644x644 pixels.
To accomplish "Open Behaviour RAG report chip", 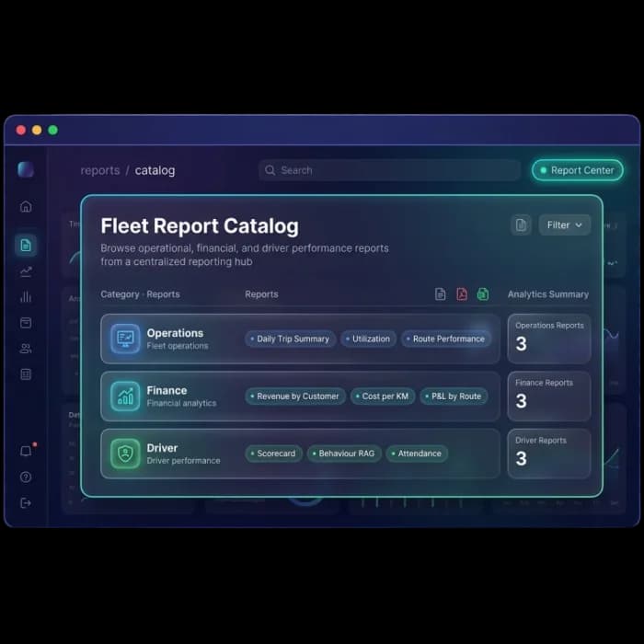I will (344, 454).
